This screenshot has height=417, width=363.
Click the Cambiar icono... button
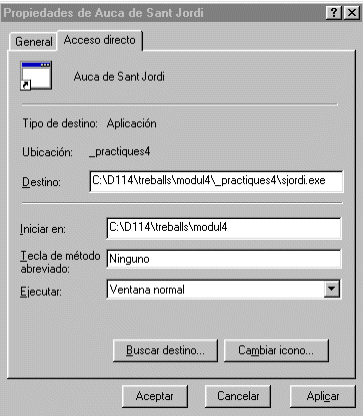click(276, 350)
